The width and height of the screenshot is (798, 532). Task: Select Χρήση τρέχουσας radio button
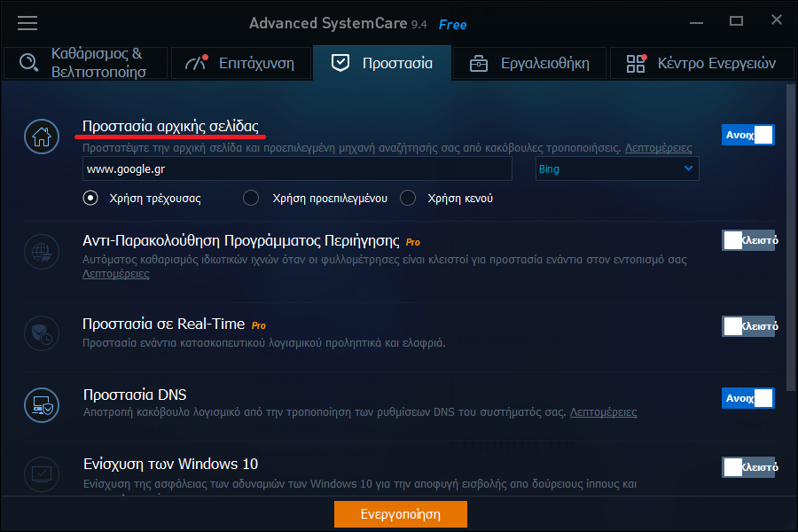90,198
